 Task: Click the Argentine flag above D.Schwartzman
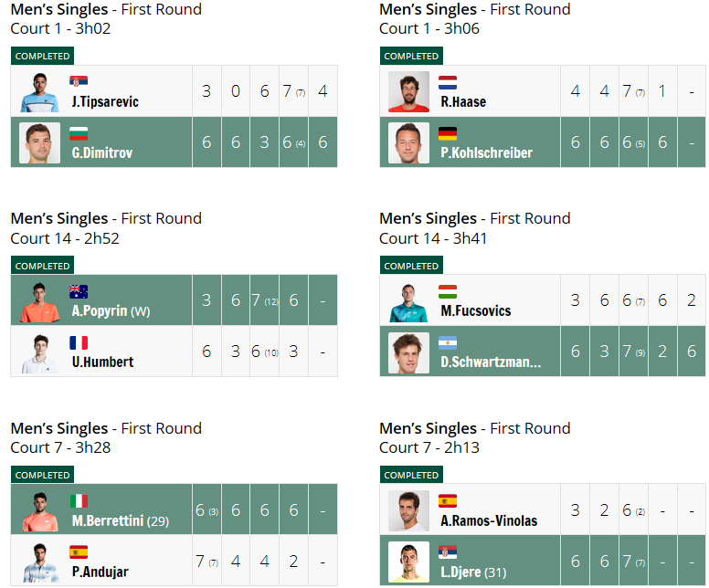tap(447, 343)
